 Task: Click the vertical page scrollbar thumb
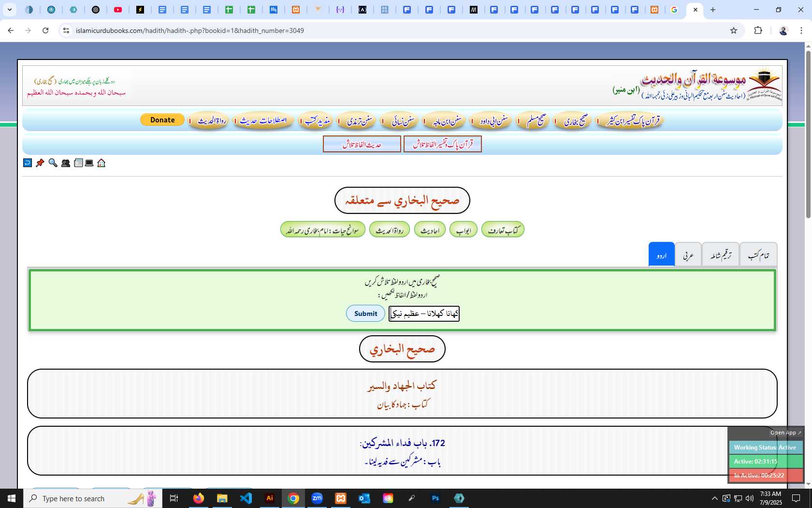coord(808,134)
